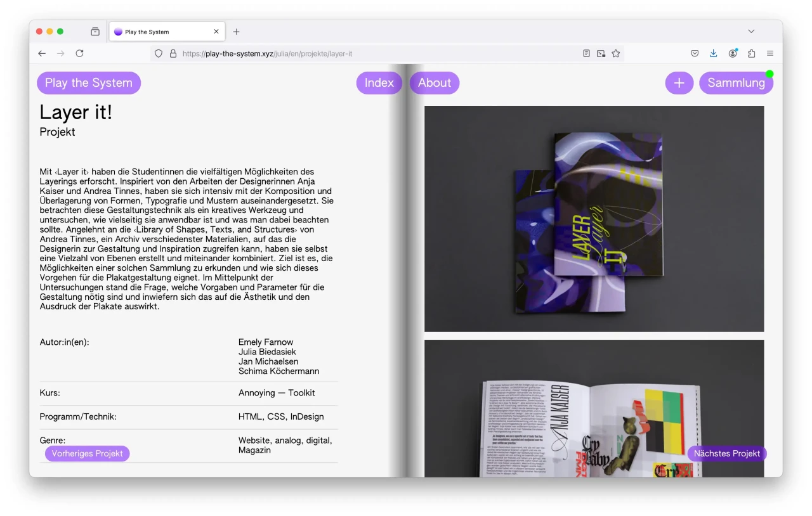The width and height of the screenshot is (812, 516).
Task: Expand the list all tabs chevron
Action: point(751,32)
